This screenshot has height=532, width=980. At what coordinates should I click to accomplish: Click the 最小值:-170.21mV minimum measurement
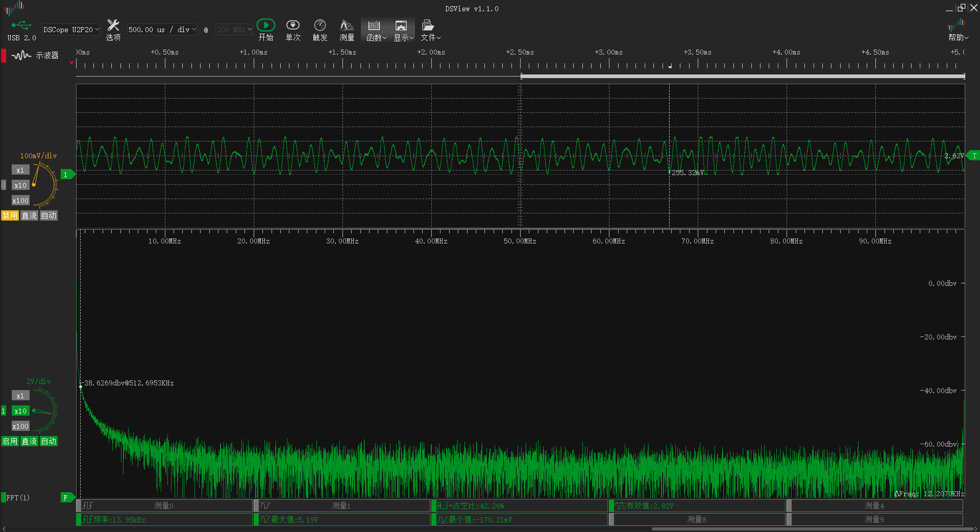click(x=520, y=519)
